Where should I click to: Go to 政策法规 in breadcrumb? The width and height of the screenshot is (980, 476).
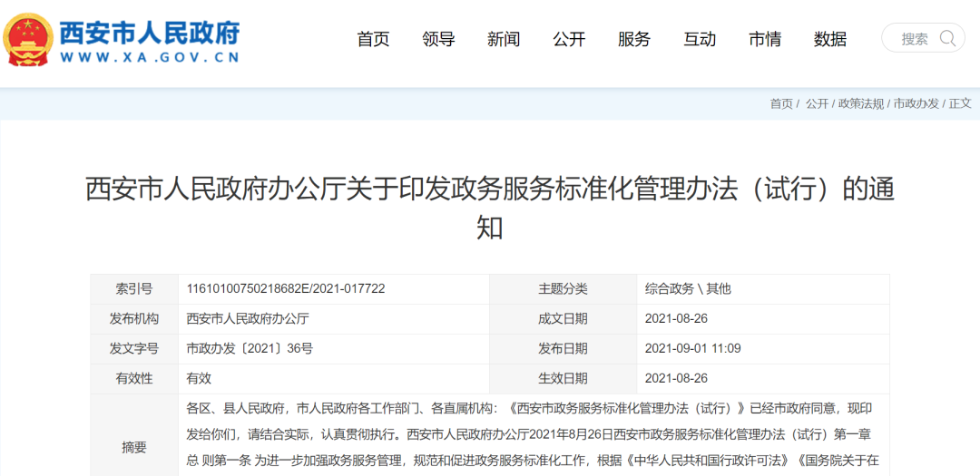click(860, 103)
